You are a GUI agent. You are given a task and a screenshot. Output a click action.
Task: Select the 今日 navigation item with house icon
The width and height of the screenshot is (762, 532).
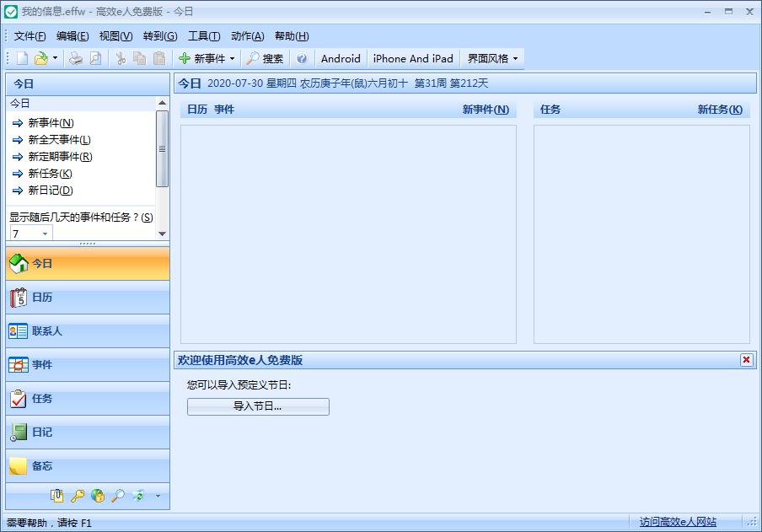pyautogui.click(x=88, y=264)
